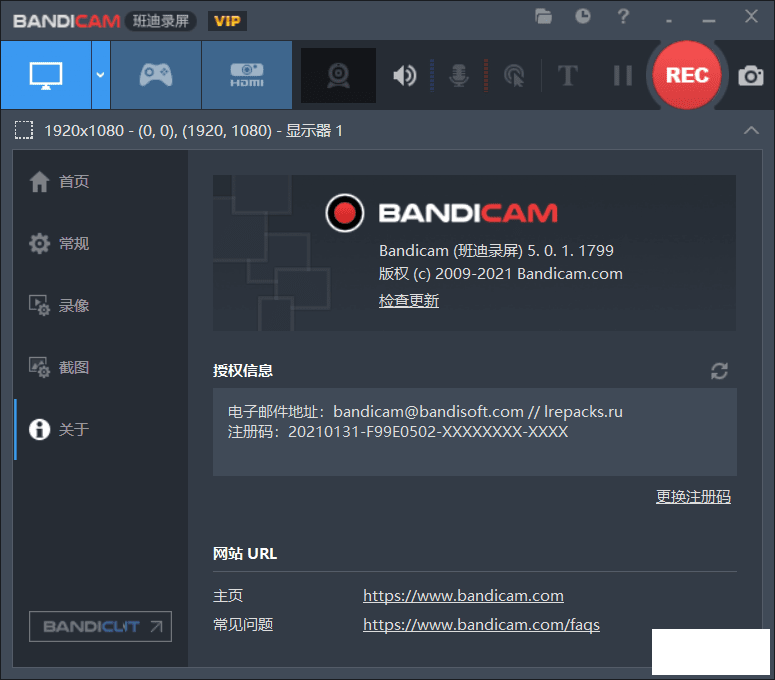This screenshot has height=680, width=775.
Task: Open scheduled recording clock icon
Action: tap(583, 16)
